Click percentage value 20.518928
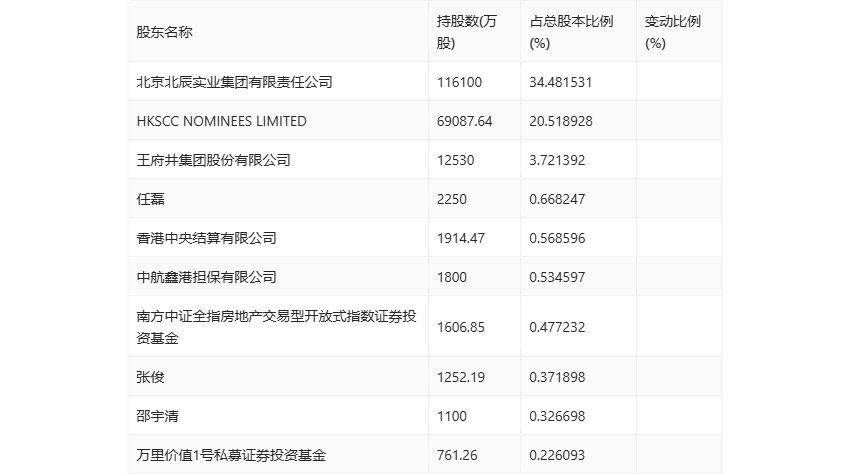 [x=561, y=121]
